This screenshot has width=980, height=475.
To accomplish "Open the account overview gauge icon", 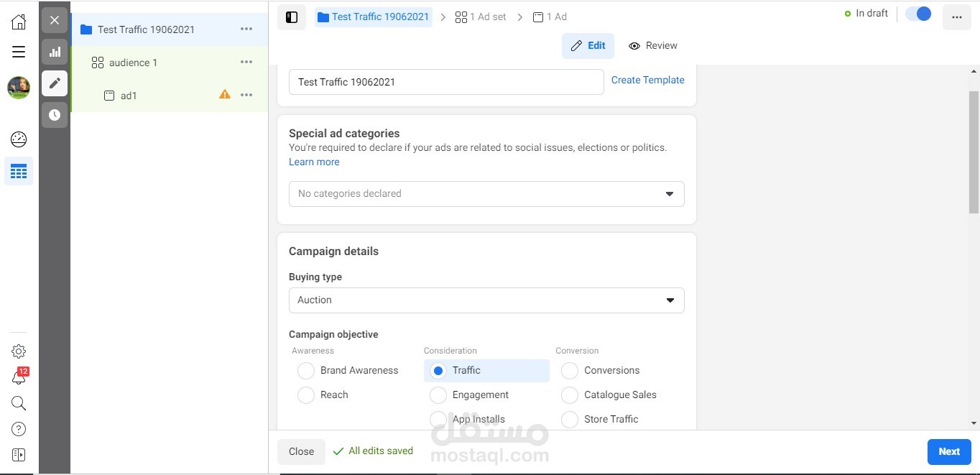I will pyautogui.click(x=19, y=139).
